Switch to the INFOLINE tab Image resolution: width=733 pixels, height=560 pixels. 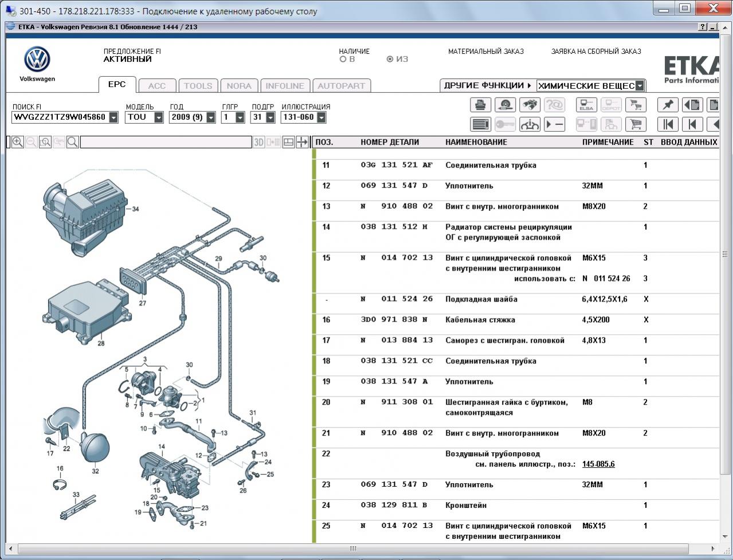click(285, 86)
